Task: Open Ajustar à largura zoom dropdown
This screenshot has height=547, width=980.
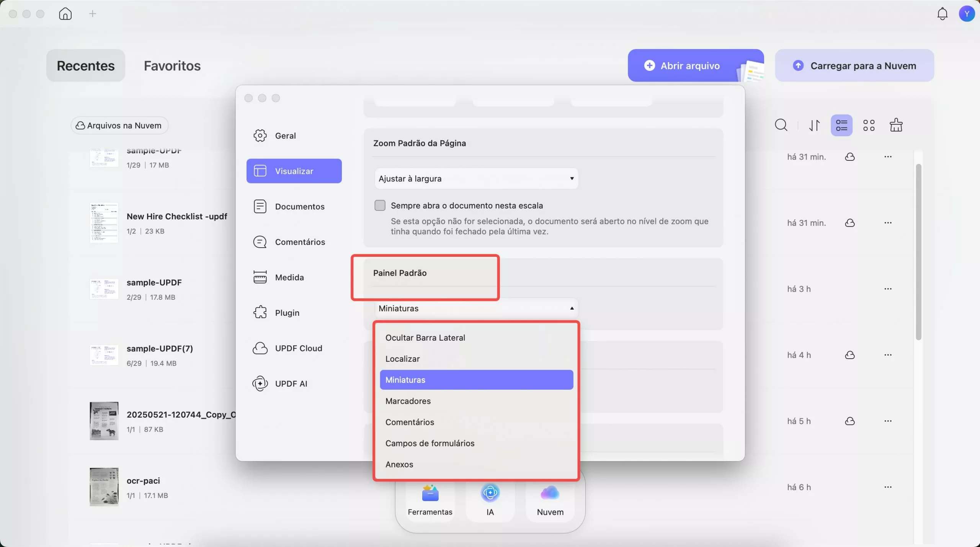Action: (476, 179)
